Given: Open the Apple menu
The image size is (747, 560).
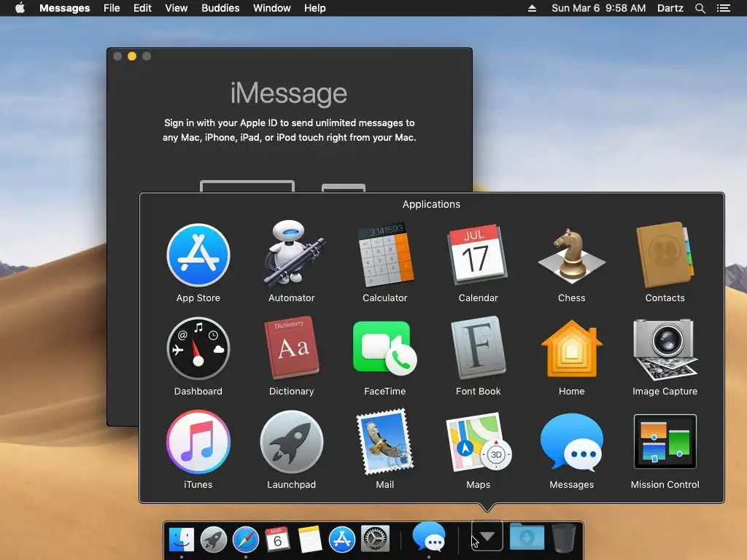Looking at the screenshot, I should click(20, 8).
